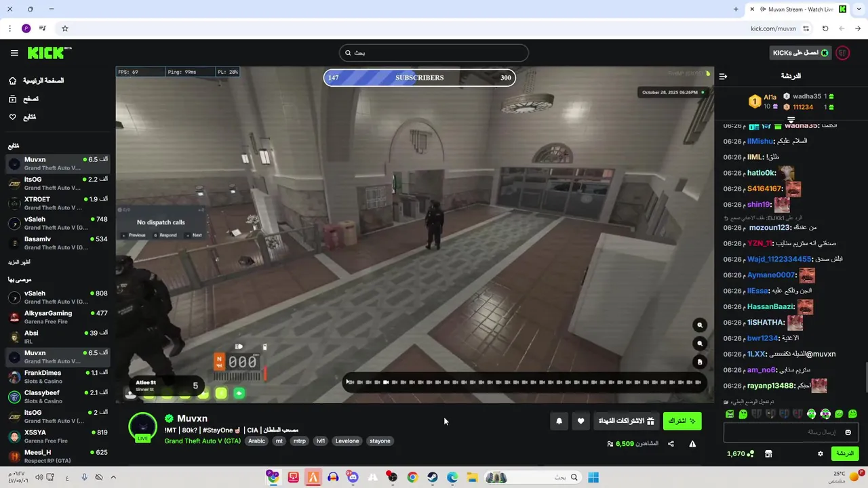Screen dimensions: 868x488
Task: Open chat settings gear icon
Action: (821, 453)
